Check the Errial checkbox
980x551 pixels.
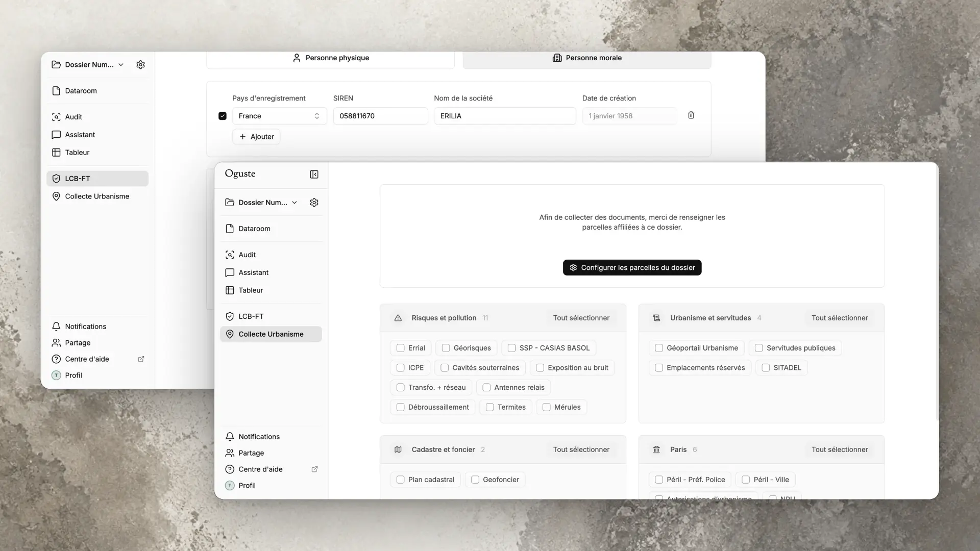point(401,348)
